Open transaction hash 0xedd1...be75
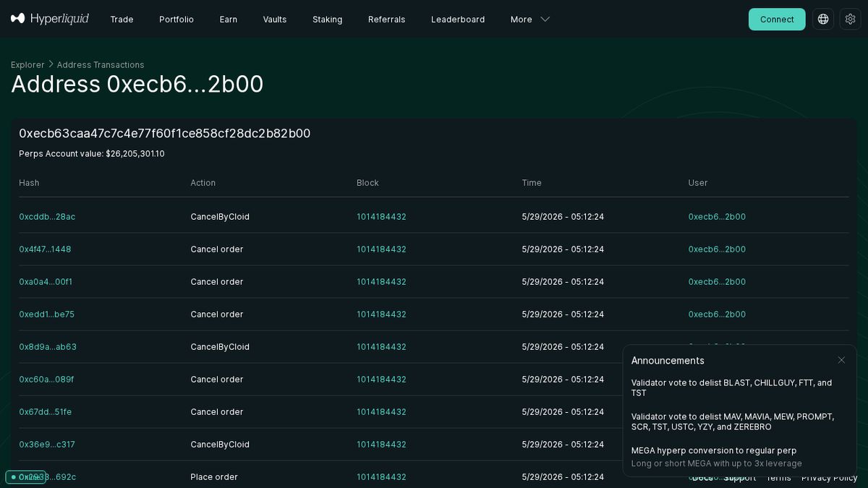This screenshot has width=868, height=488. coord(46,314)
